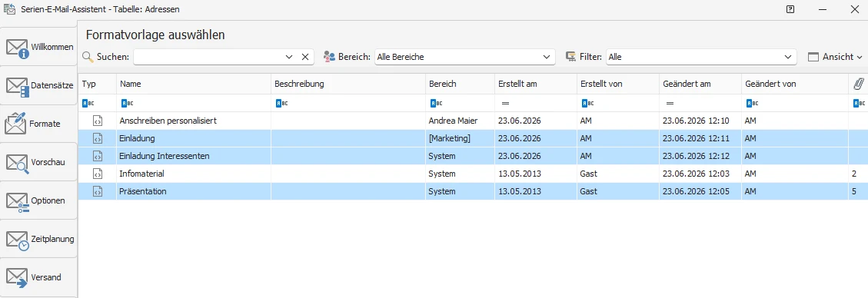Go to the Datensätze step
Image resolution: width=868 pixels, height=298 pixels.
point(38,86)
